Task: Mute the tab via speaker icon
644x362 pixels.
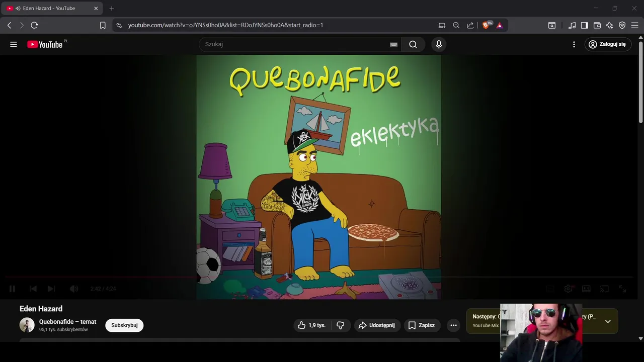Action: click(18, 8)
